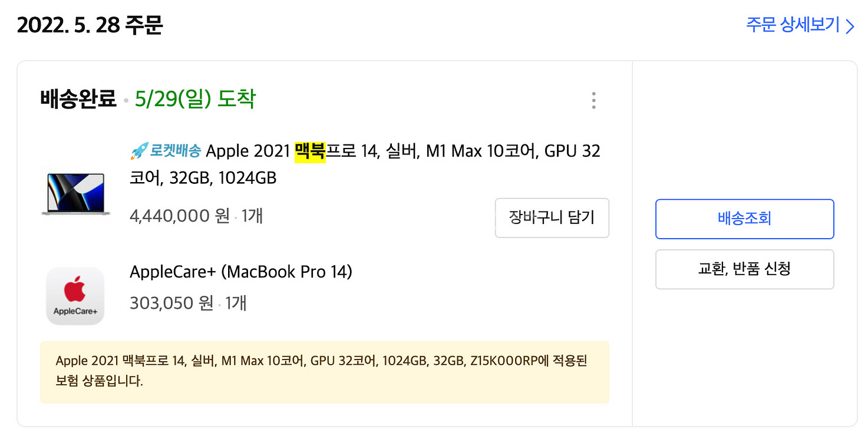Open 주문 상세보기 order details link
The width and height of the screenshot is (868, 442).
pos(800,25)
